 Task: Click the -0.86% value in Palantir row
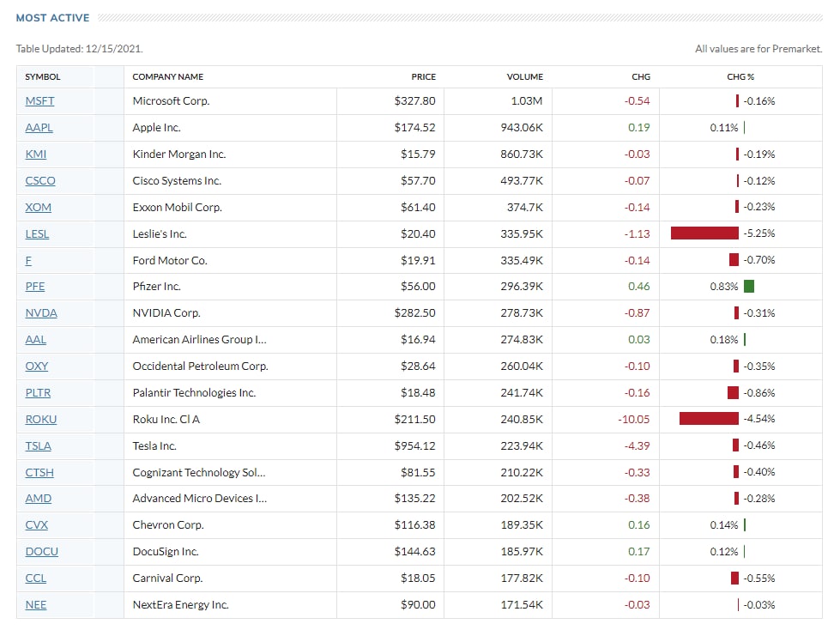[759, 393]
